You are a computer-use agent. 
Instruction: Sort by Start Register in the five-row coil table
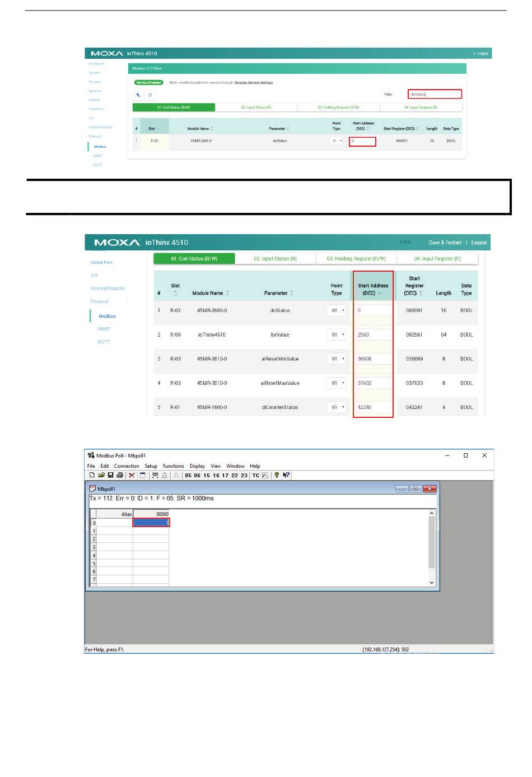[414, 286]
